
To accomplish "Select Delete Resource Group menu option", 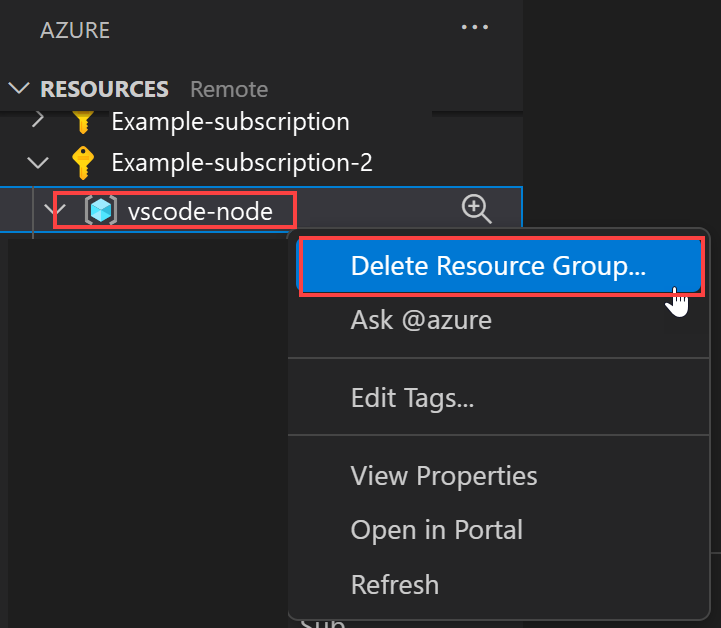I will pyautogui.click(x=498, y=266).
